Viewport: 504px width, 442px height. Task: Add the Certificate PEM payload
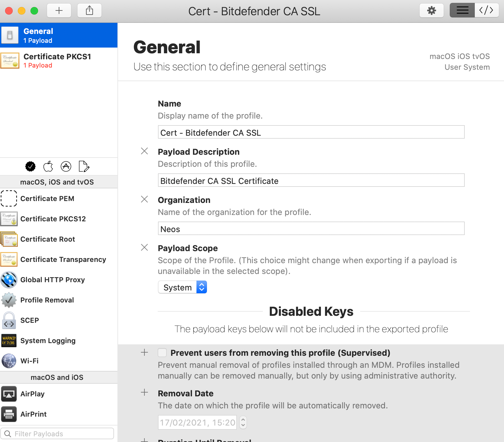tap(59, 198)
